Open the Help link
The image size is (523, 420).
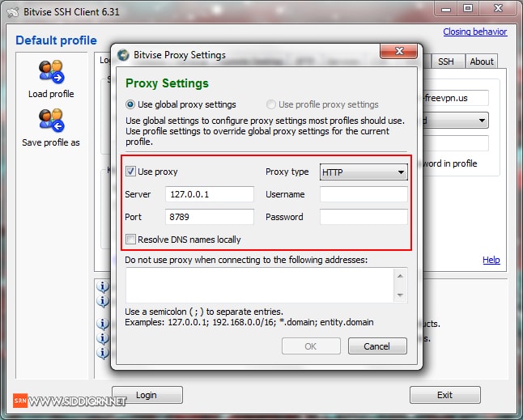click(x=491, y=260)
